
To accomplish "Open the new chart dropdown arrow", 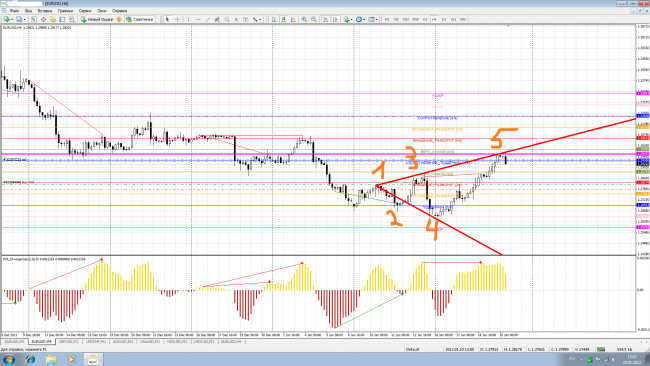I will pyautogui.click(x=12, y=19).
